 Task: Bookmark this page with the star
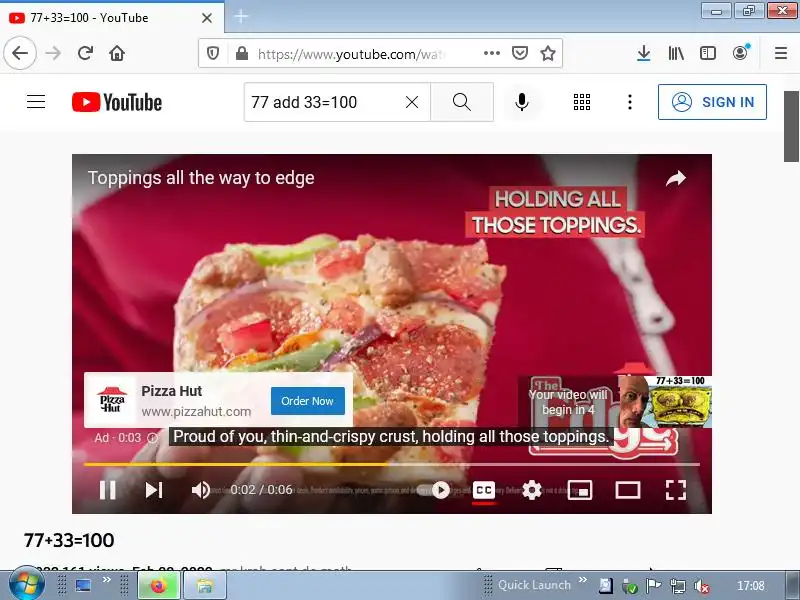pos(548,53)
